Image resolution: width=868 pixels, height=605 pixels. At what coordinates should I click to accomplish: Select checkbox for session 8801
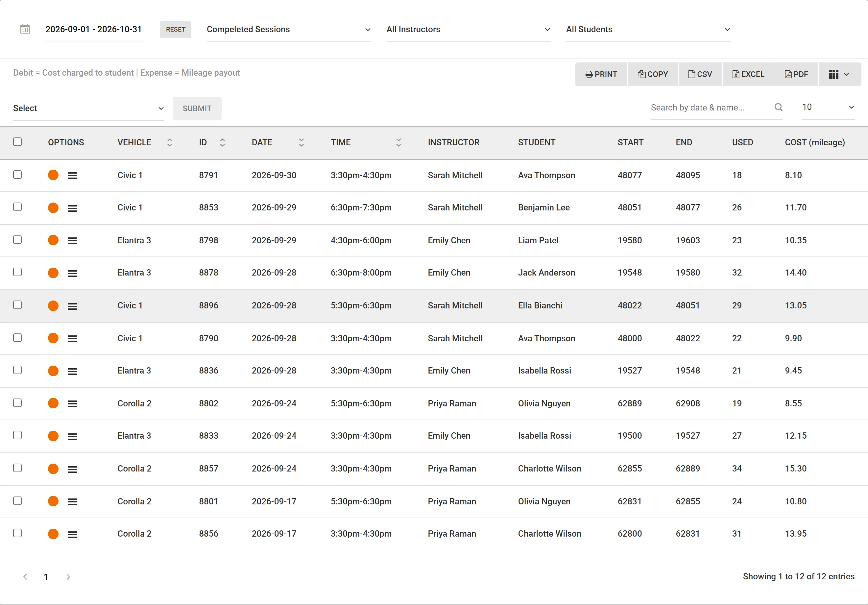tap(17, 501)
